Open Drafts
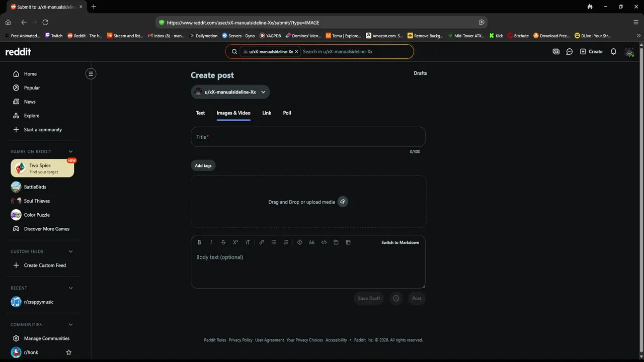This screenshot has height=362, width=644. (420, 73)
